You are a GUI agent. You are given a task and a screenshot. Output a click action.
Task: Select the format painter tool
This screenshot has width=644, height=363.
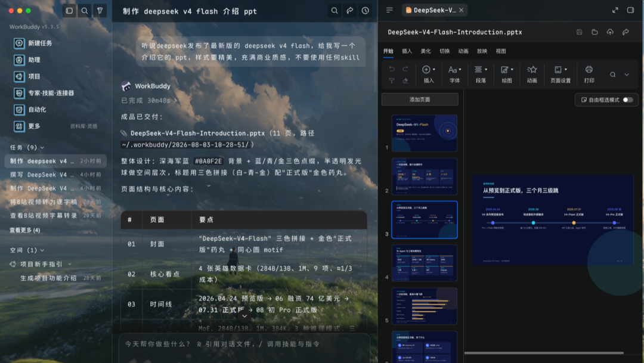392,80
